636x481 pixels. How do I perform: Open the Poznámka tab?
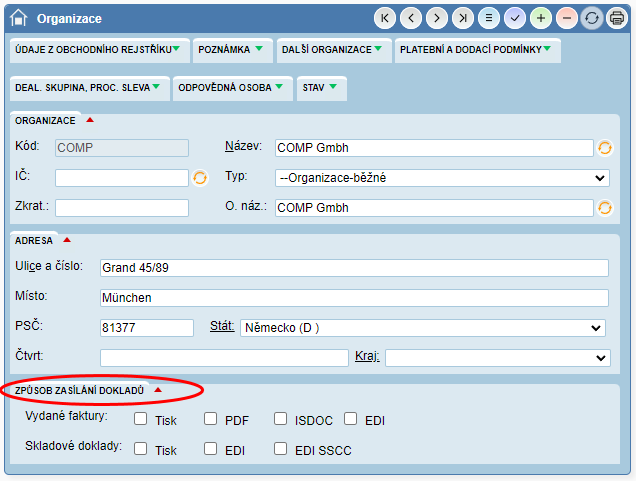231,49
